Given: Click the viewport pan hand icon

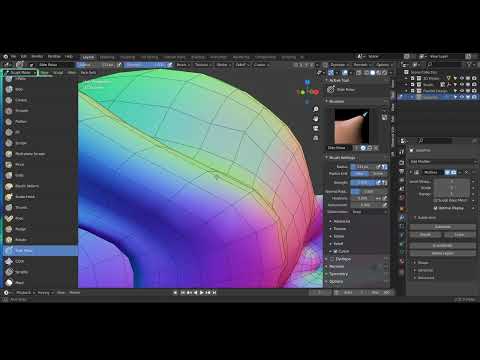Looking at the screenshot, I should 316,119.
